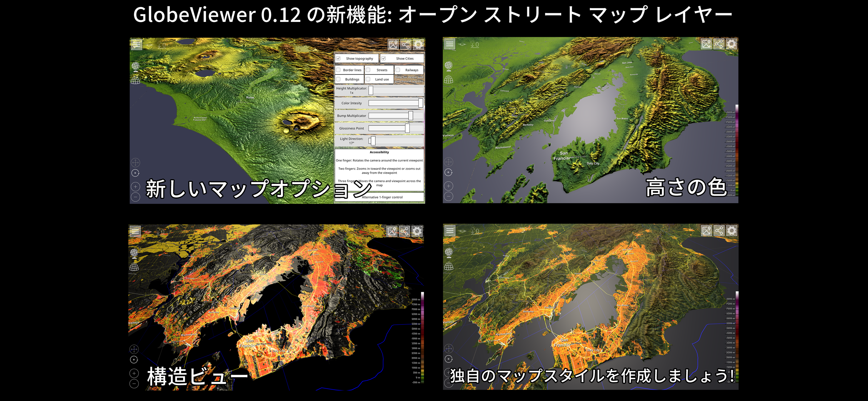The height and width of the screenshot is (401, 868).
Task: Enable the Streets checkbox
Action: [x=368, y=70]
